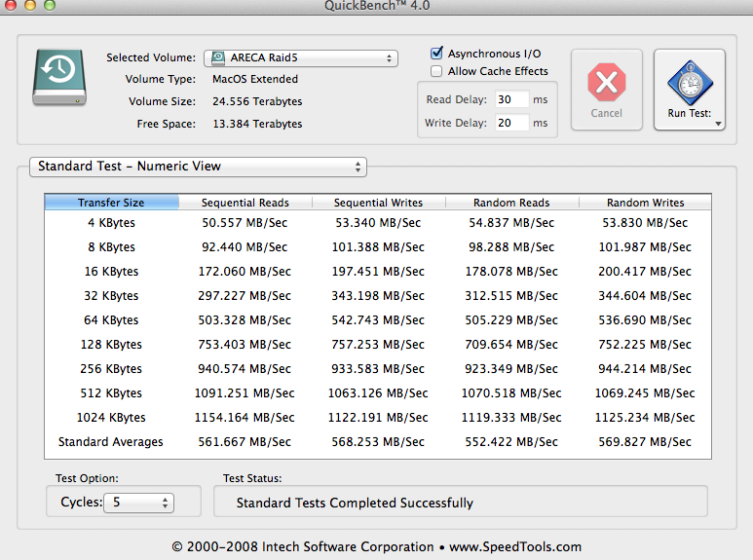753x560 pixels.
Task: Enable the Allow Cache Effects checkbox
Action: (436, 71)
